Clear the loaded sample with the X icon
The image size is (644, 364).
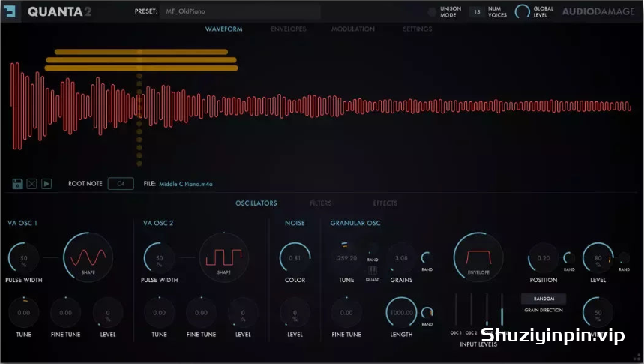(31, 184)
